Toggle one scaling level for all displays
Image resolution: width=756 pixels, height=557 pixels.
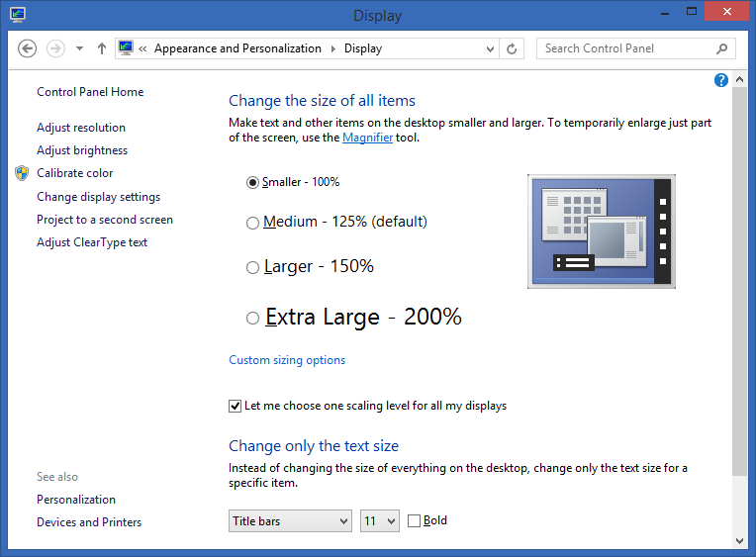[x=235, y=406]
